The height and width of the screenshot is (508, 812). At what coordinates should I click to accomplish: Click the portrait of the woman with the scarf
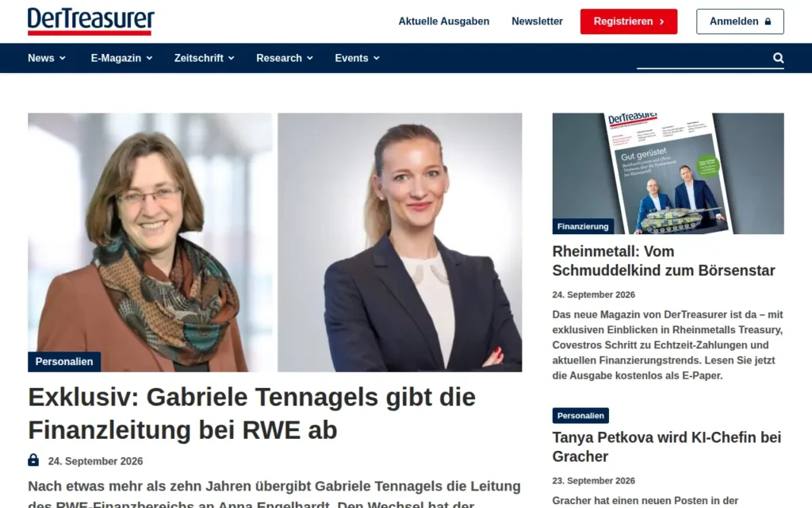[x=150, y=242]
